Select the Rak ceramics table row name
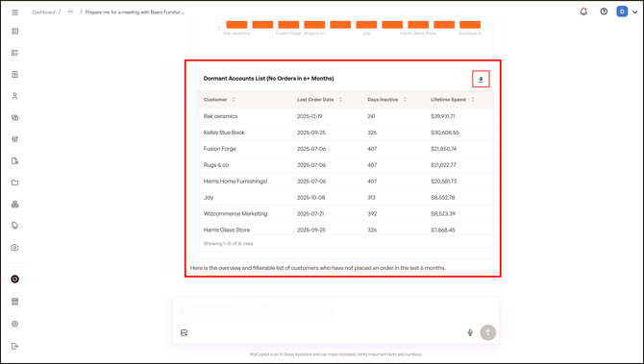This screenshot has height=364, width=644. (x=220, y=116)
